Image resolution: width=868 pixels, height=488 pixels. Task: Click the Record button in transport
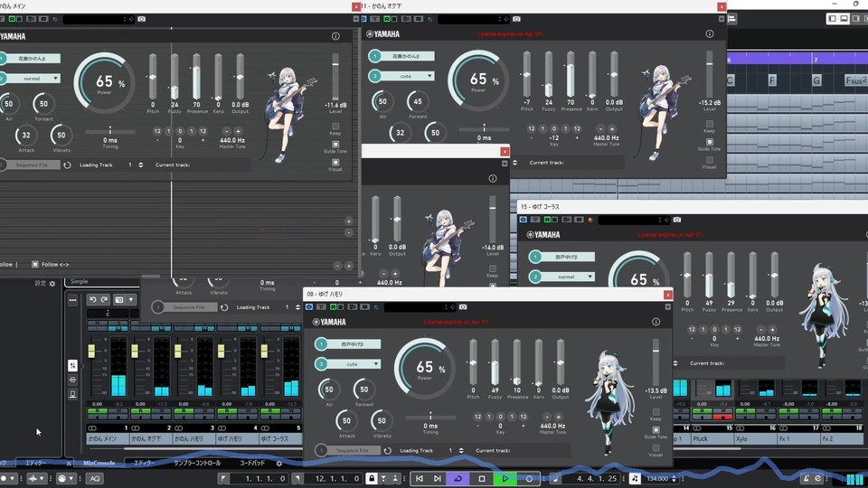[529, 479]
